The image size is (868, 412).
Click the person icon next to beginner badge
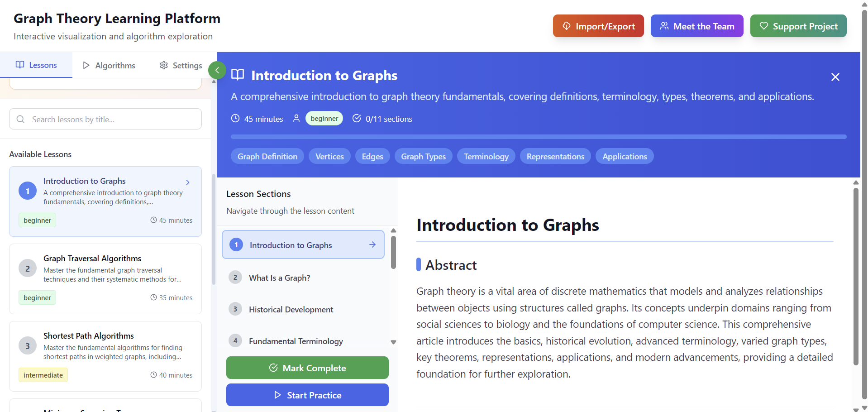(297, 118)
